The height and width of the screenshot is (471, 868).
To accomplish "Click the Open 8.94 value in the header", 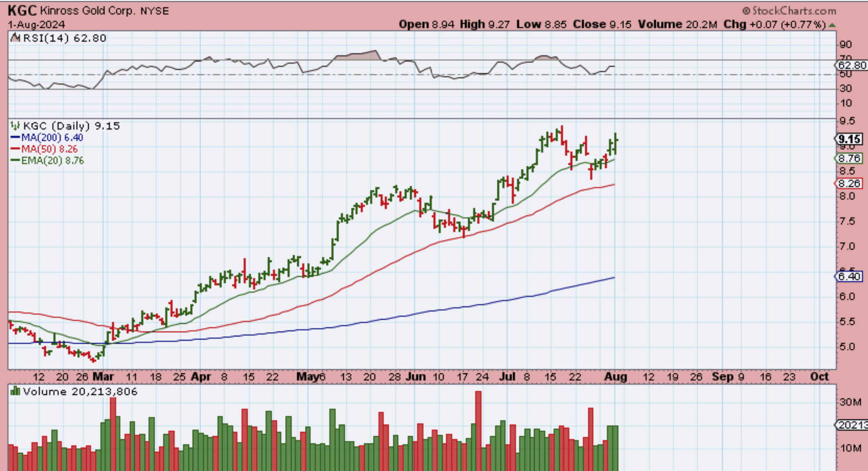I will (427, 24).
